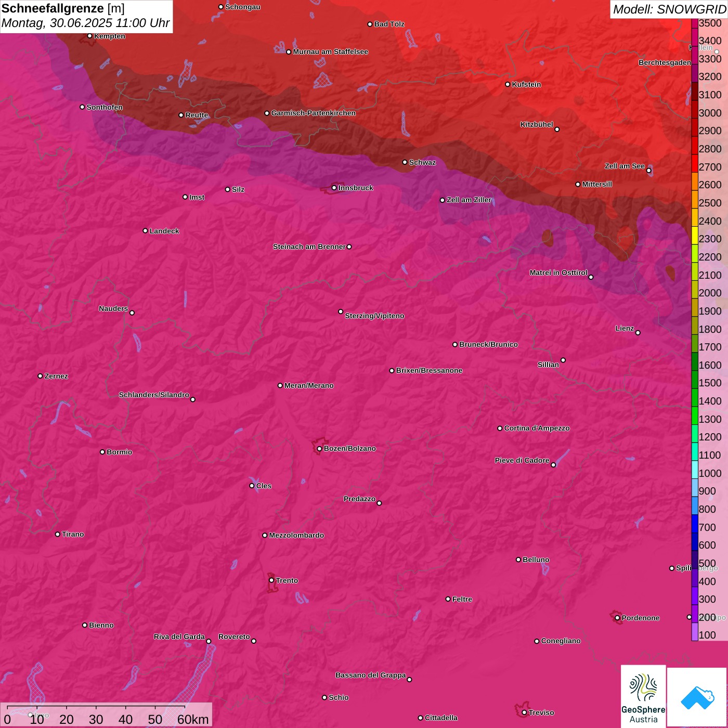Click the Lienz city marker dot
This screenshot has height=728, width=728.
coord(638,332)
